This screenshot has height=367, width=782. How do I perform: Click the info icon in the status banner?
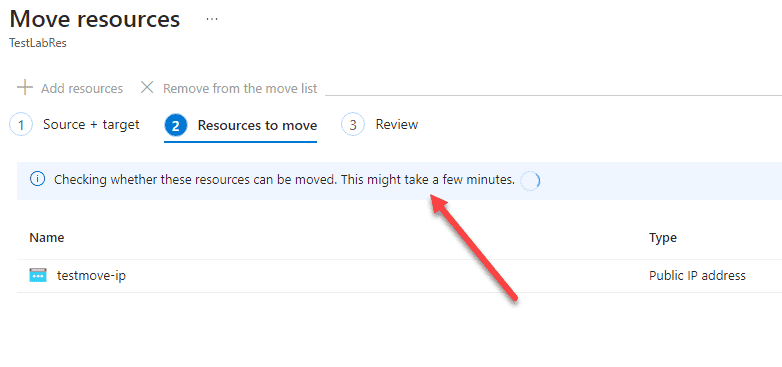(37, 180)
